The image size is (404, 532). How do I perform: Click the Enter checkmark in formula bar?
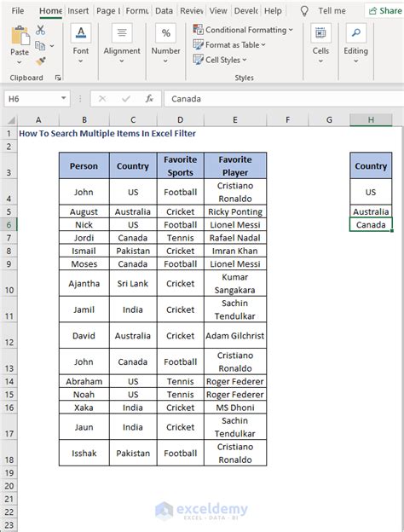click(126, 99)
